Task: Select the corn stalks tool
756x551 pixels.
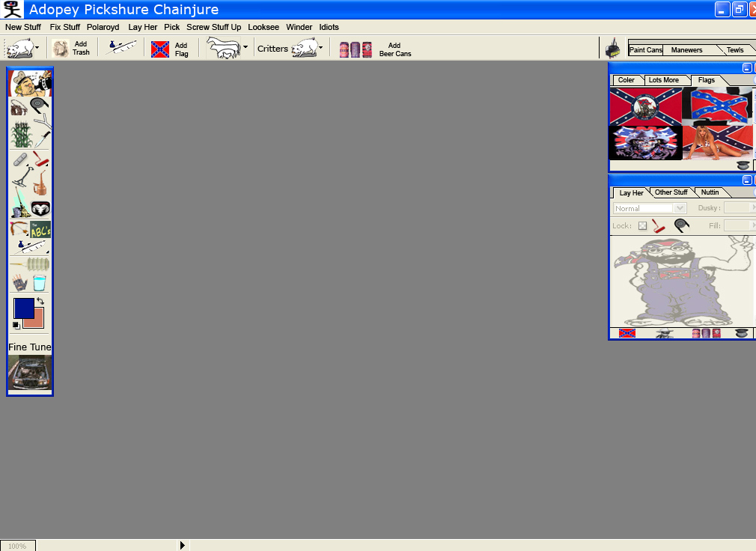Action: coord(21,135)
